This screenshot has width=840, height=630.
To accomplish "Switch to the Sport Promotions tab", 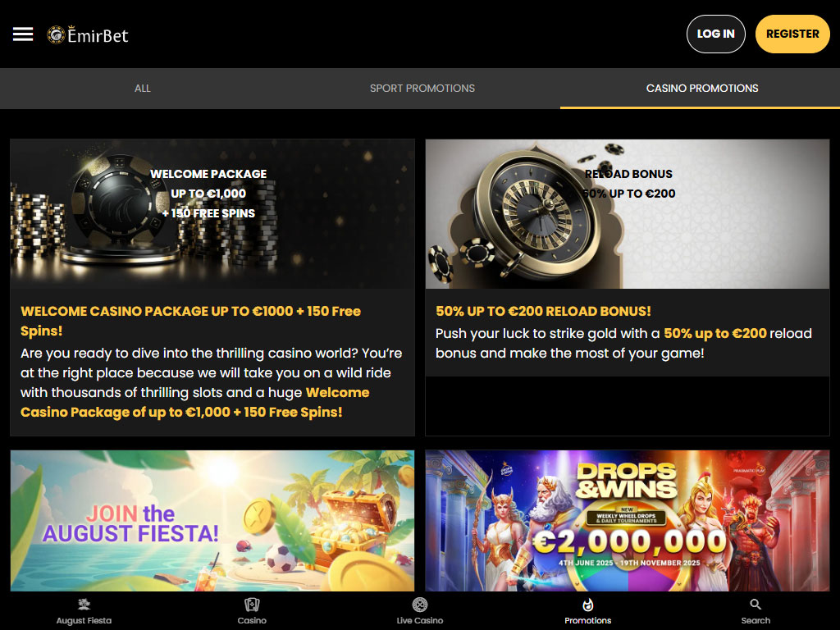I will pos(422,89).
